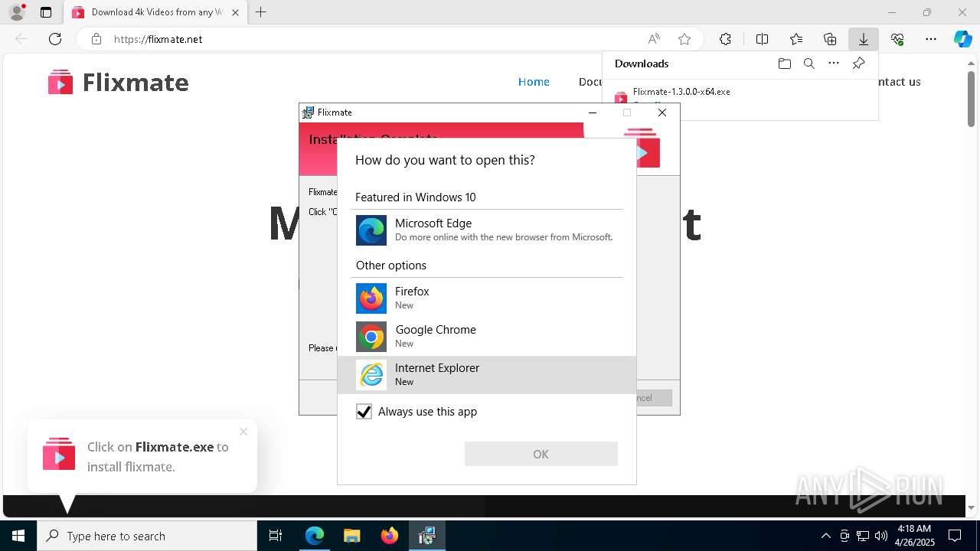Open Read aloud in address bar
The width and height of the screenshot is (980, 551).
point(654,39)
